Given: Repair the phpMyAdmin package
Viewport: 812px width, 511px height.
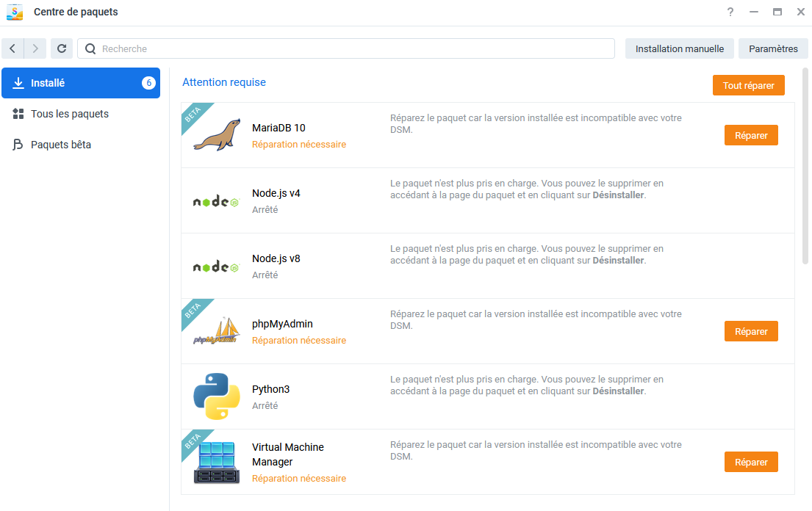Looking at the screenshot, I should (751, 332).
